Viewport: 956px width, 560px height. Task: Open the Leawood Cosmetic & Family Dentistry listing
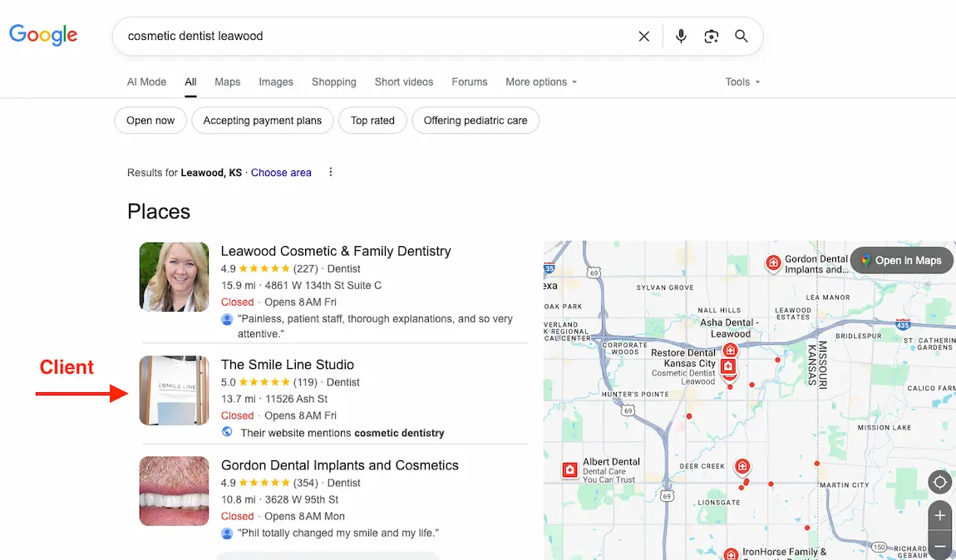[336, 251]
